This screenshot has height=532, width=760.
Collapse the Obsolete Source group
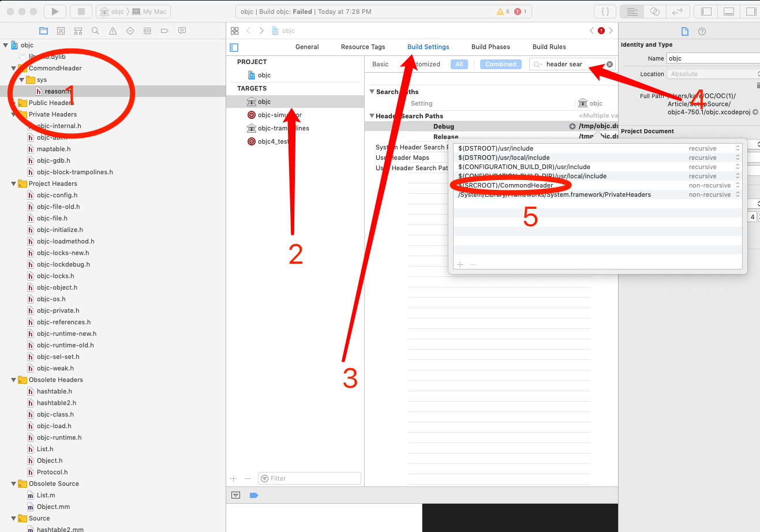coord(13,484)
